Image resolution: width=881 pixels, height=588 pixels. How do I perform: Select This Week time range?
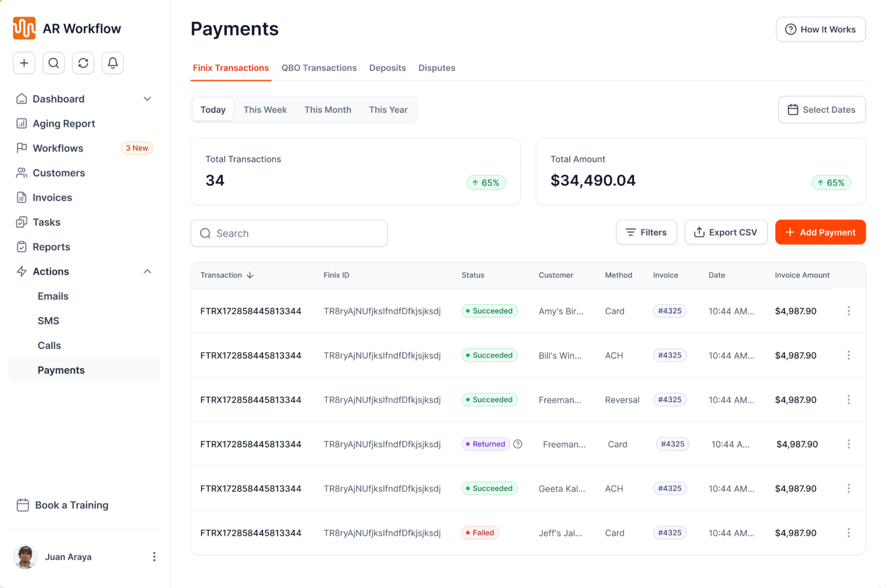(265, 110)
